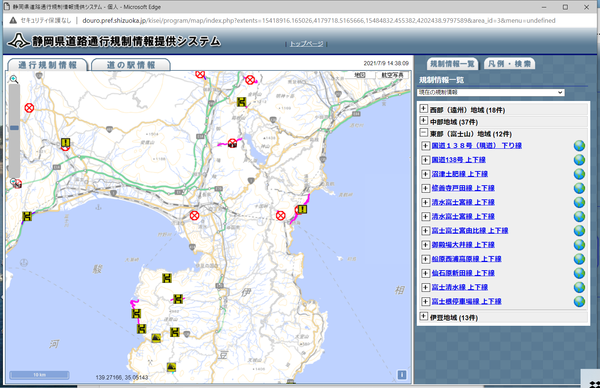Click the blue info button on map corner
Viewport: 600px width, 388px height.
pyautogui.click(x=402, y=375)
